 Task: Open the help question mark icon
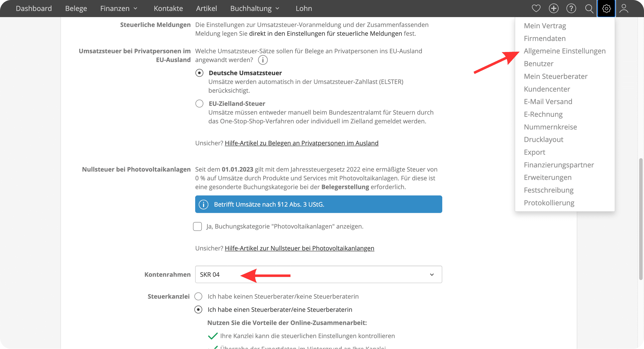point(571,9)
